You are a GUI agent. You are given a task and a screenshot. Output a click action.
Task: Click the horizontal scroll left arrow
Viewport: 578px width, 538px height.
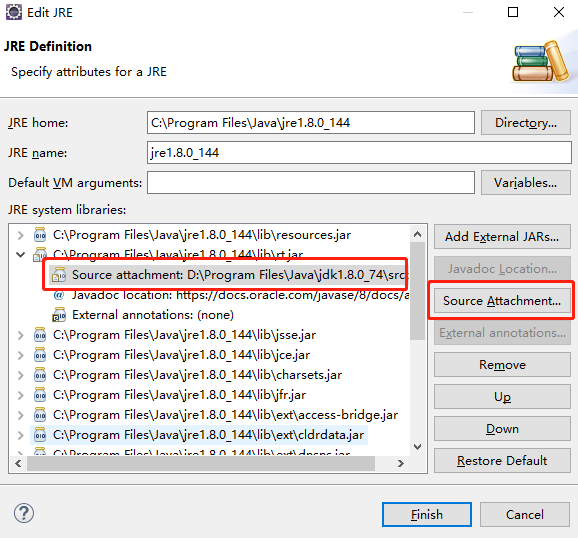point(18,464)
